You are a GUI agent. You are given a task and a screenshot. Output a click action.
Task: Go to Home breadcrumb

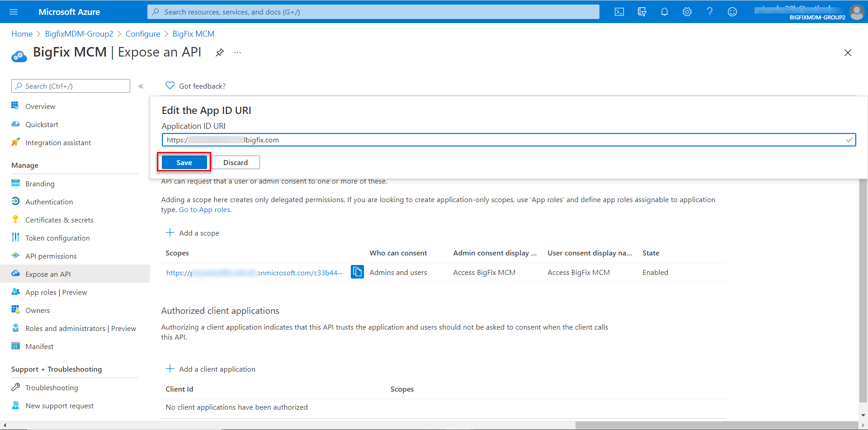pos(22,34)
